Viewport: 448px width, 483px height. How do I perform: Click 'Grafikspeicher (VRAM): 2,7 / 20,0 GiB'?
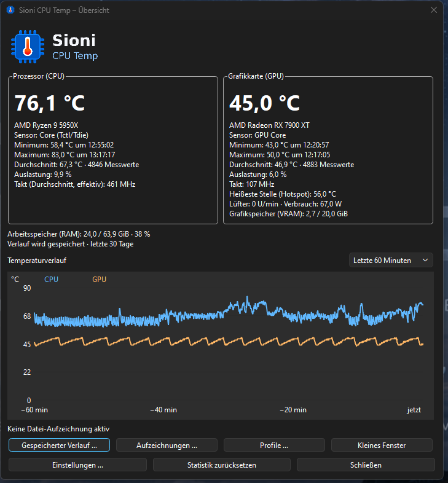point(288,214)
